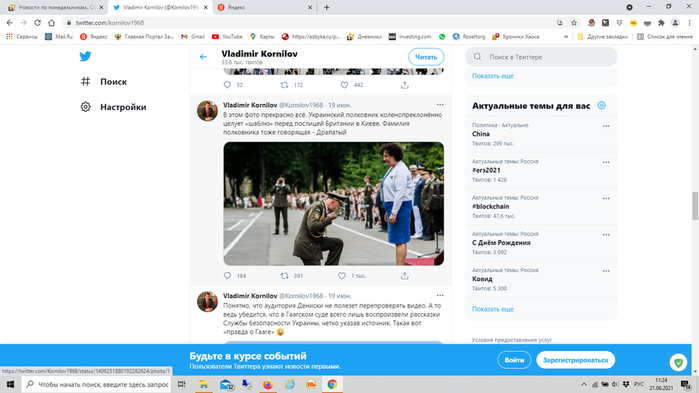Go back with the blue arrow on profile header
Viewport: 699px width, 393px height.
tap(203, 57)
